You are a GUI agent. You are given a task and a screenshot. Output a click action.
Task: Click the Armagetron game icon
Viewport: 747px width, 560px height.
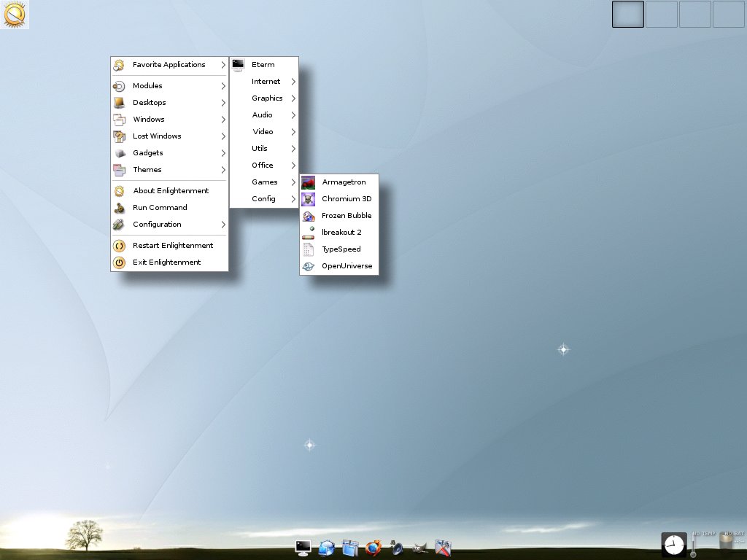[x=309, y=182]
